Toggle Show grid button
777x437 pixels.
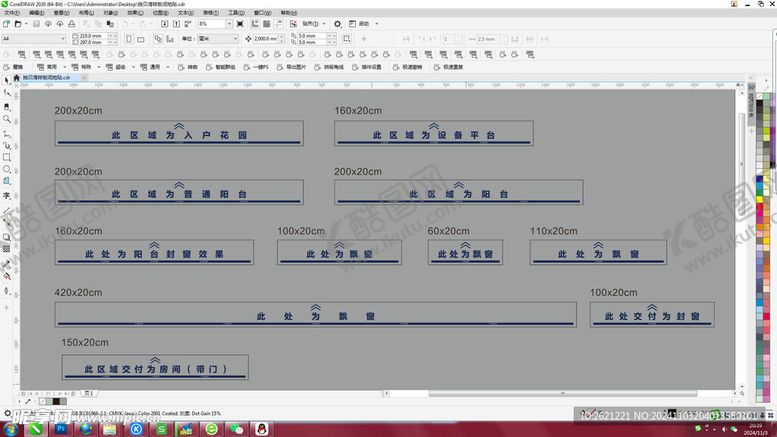coord(267,24)
